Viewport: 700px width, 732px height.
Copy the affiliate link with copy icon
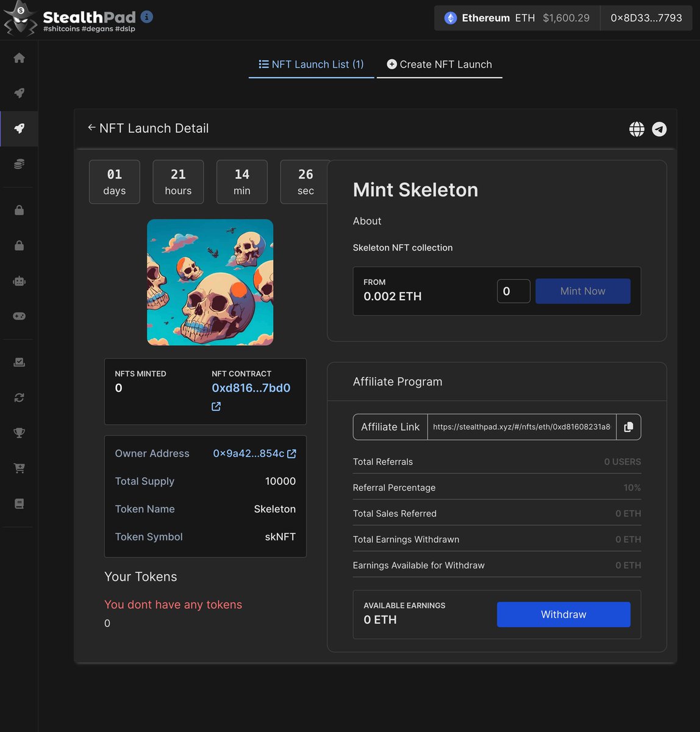tap(629, 427)
